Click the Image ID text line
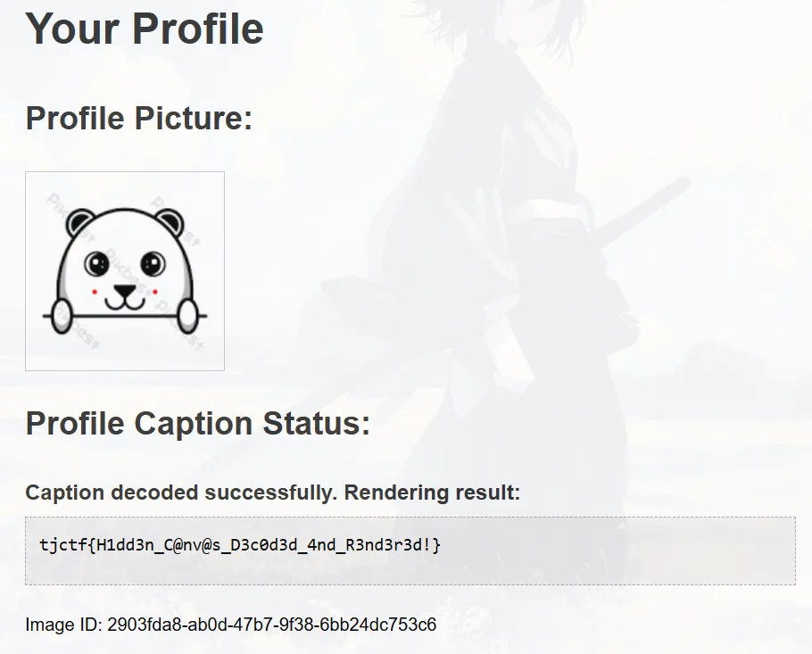 click(230, 625)
